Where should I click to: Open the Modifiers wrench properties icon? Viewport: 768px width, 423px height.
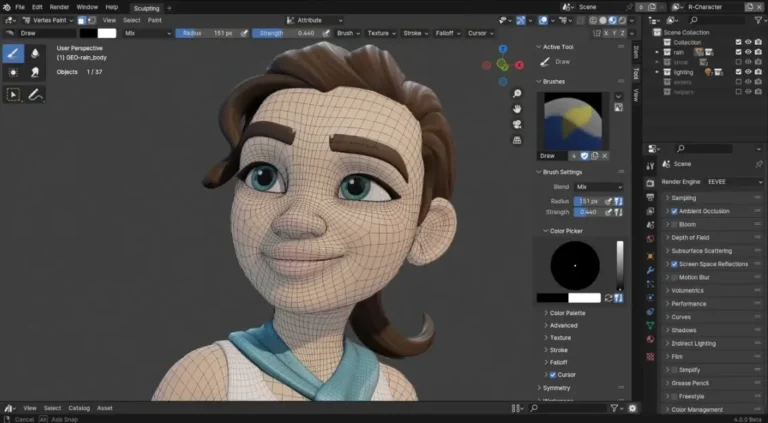pos(650,270)
